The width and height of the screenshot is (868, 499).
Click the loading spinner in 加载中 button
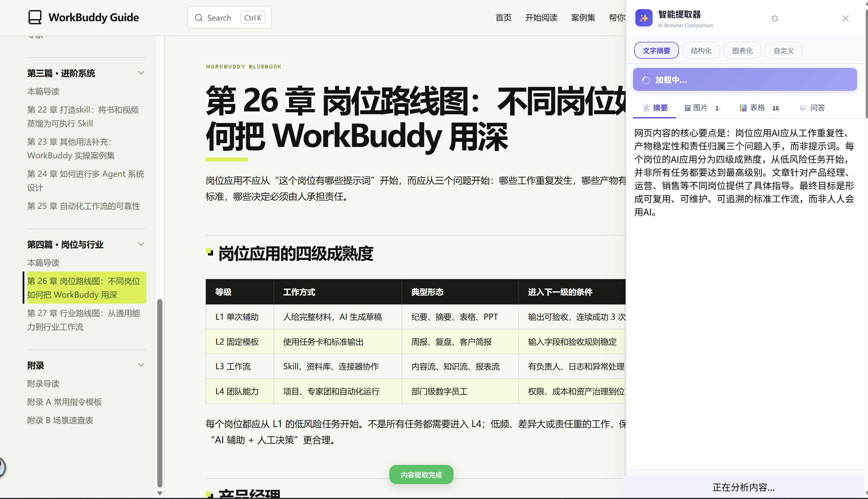pyautogui.click(x=646, y=80)
